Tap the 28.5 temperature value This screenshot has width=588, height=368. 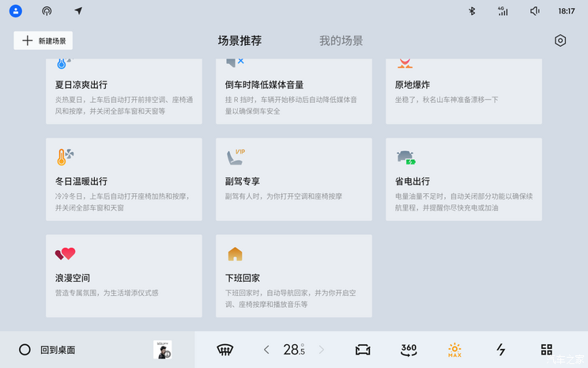pos(294,350)
